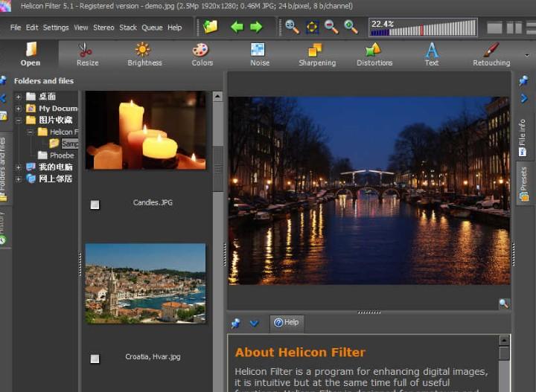536x392 pixels.
Task: Click the Candles.JPG file name
Action: coord(153,202)
